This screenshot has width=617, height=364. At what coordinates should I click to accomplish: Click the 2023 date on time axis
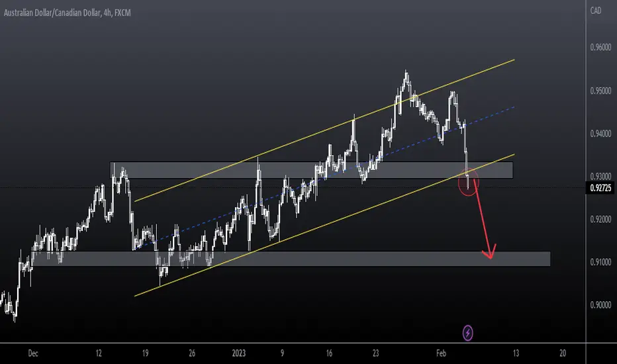(239, 353)
